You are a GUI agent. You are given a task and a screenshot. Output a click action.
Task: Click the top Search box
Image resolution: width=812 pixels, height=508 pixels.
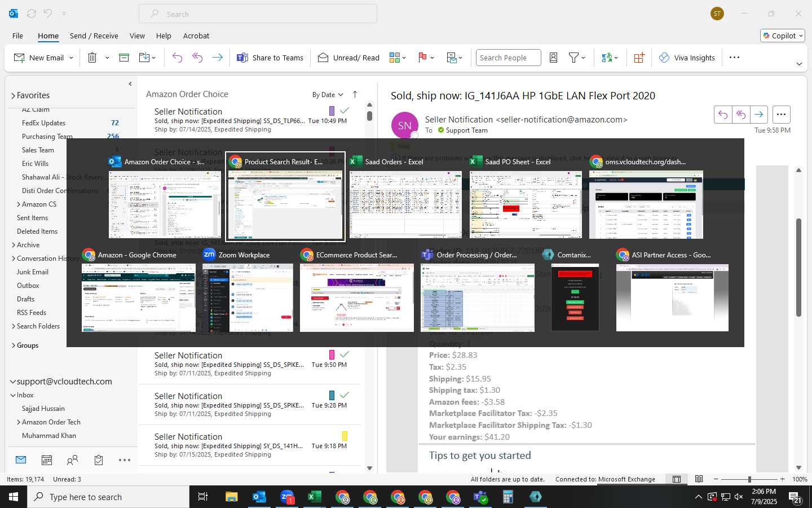[258, 14]
